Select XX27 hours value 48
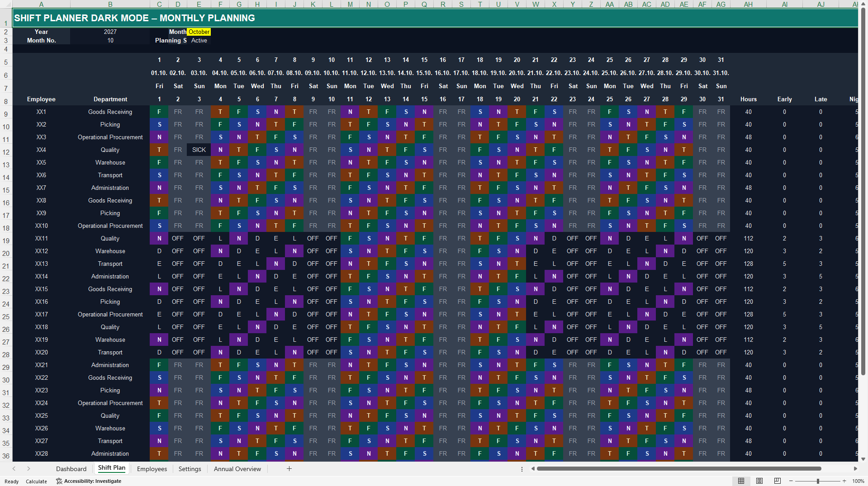This screenshot has width=868, height=486. click(748, 441)
